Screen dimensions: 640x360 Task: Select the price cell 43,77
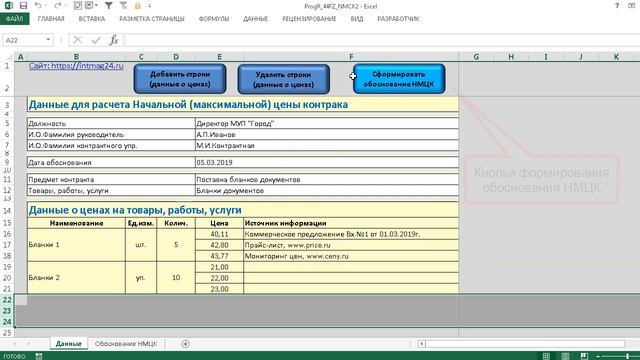[220, 256]
